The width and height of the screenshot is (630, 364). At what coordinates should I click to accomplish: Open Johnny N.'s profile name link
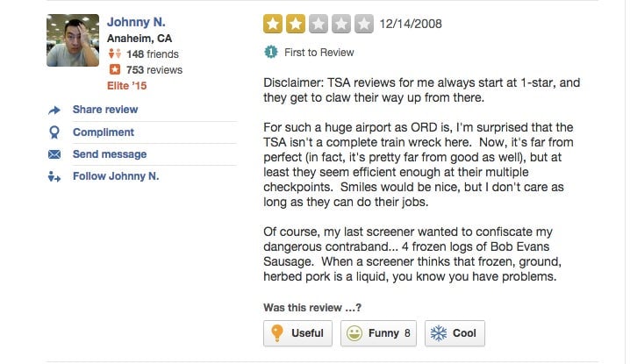pos(136,22)
